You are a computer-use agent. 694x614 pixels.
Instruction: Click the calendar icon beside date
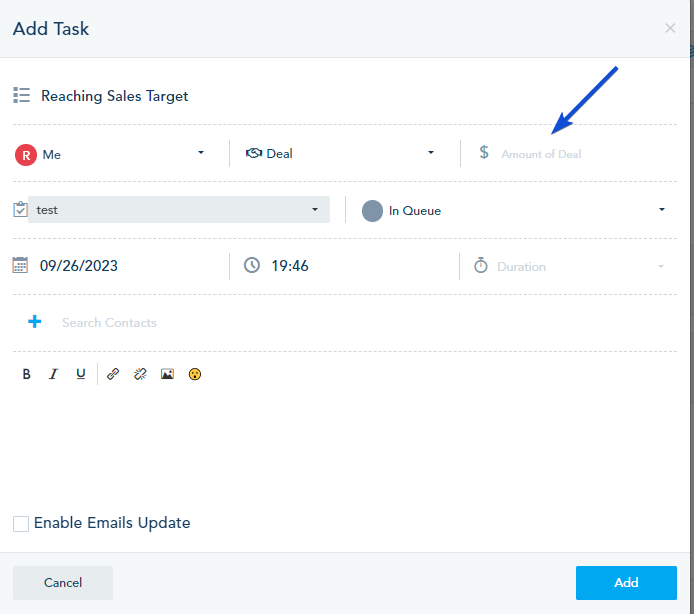point(20,265)
